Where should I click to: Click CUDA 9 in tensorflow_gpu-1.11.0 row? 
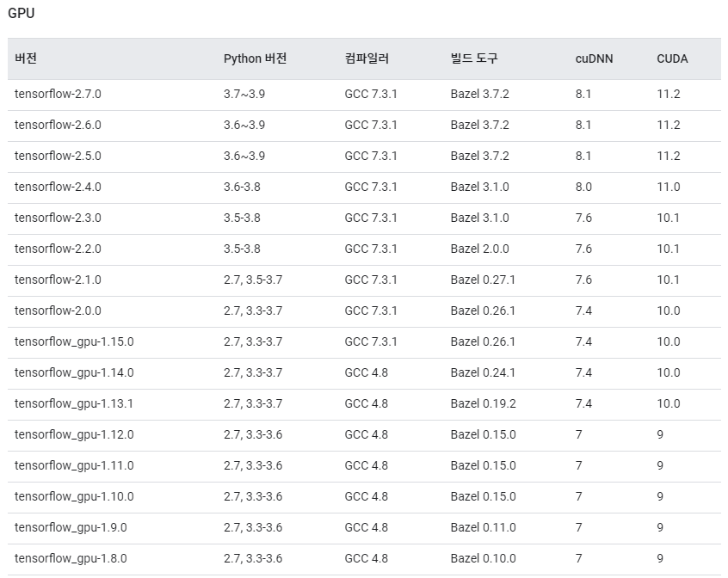[660, 465]
